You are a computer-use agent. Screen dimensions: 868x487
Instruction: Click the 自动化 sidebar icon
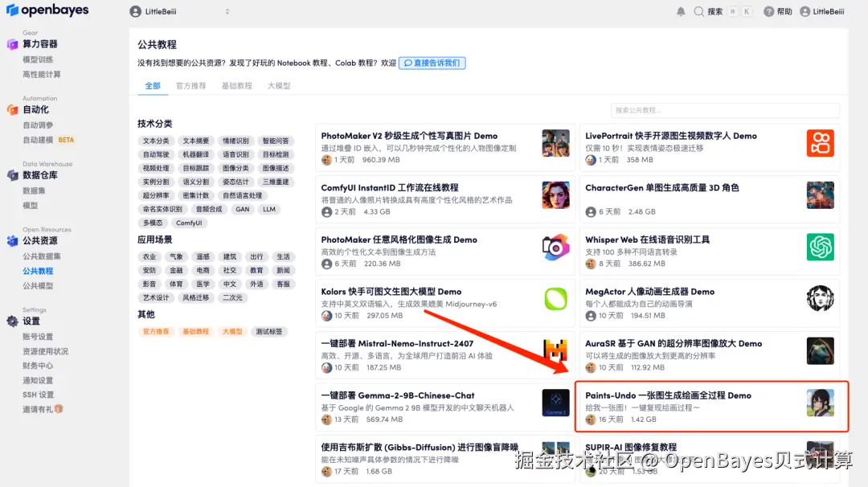pyautogui.click(x=12, y=109)
